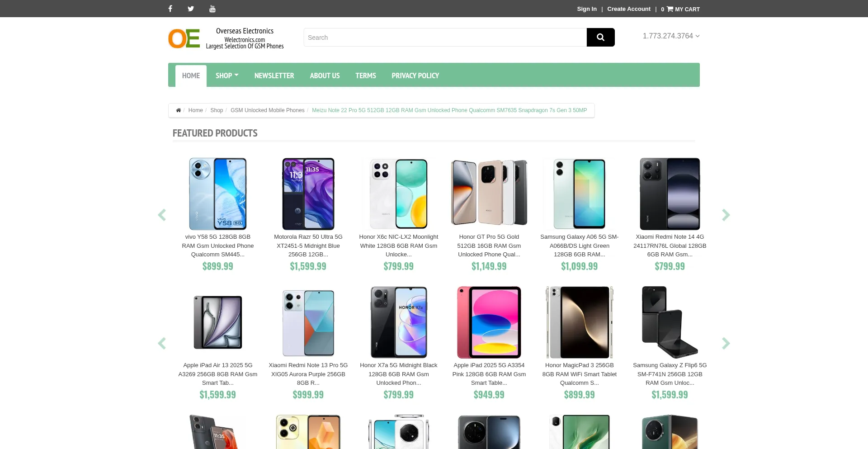Open the PRIVACY POLICY page
The width and height of the screenshot is (868, 449).
[x=415, y=76]
